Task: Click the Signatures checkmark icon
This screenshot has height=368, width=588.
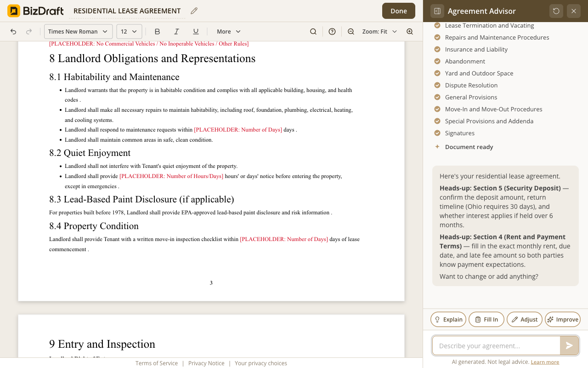Action: [x=437, y=133]
